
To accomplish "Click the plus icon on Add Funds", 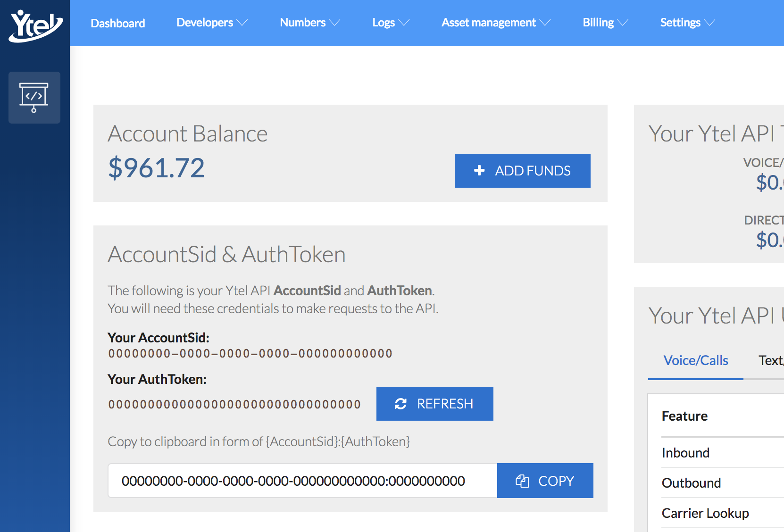I will click(479, 170).
